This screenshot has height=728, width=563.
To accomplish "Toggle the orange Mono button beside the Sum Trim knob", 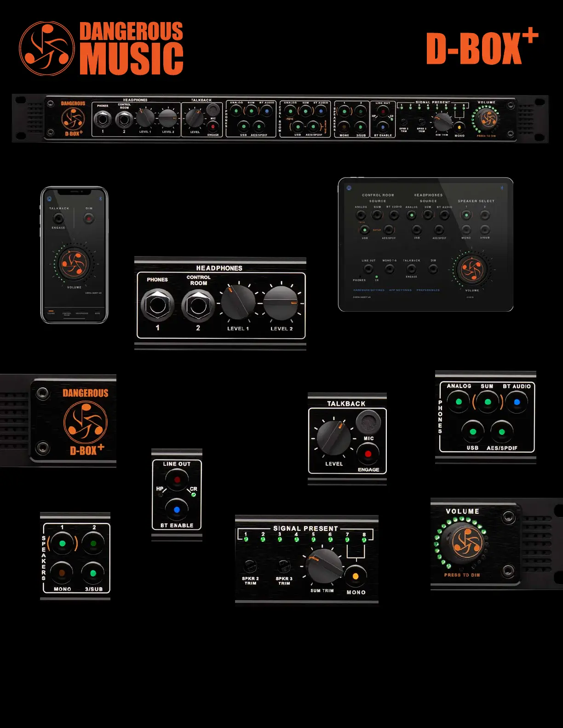I will pos(355,576).
